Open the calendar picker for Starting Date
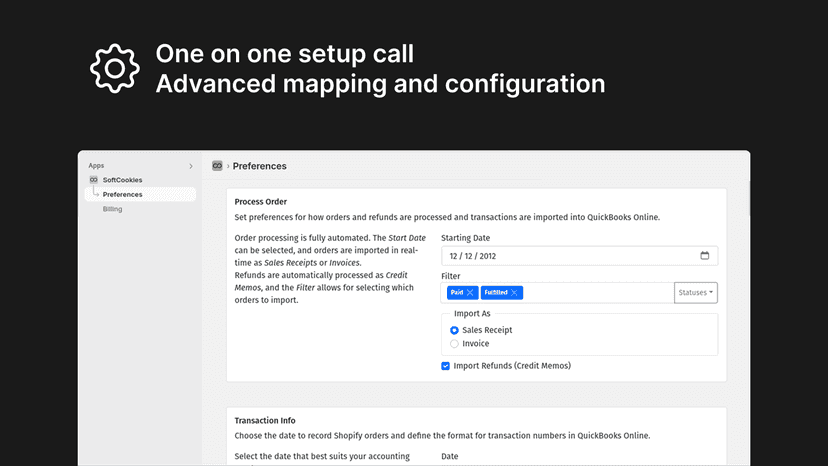Viewport: 828px width, 466px height. click(x=704, y=256)
